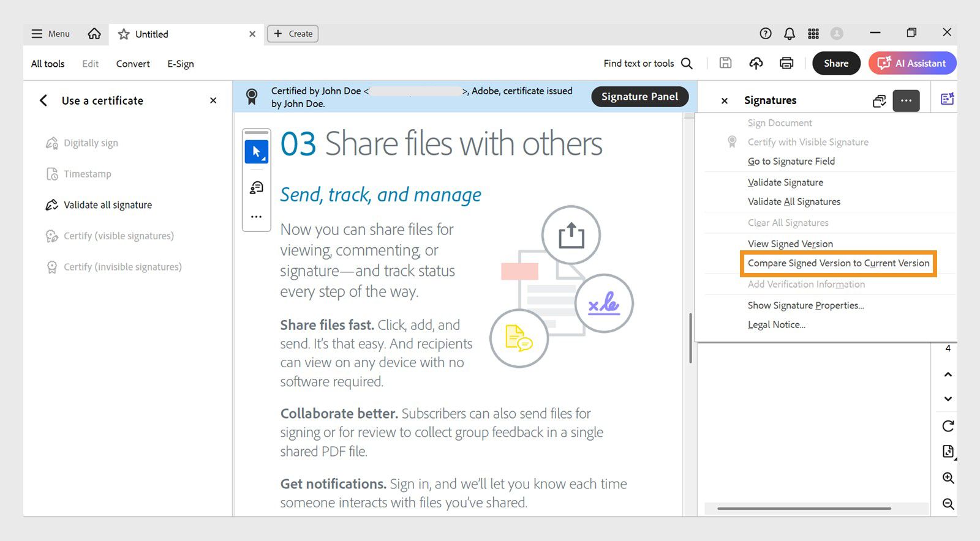Click the rotate page icon
This screenshot has height=541, width=980.
(948, 426)
